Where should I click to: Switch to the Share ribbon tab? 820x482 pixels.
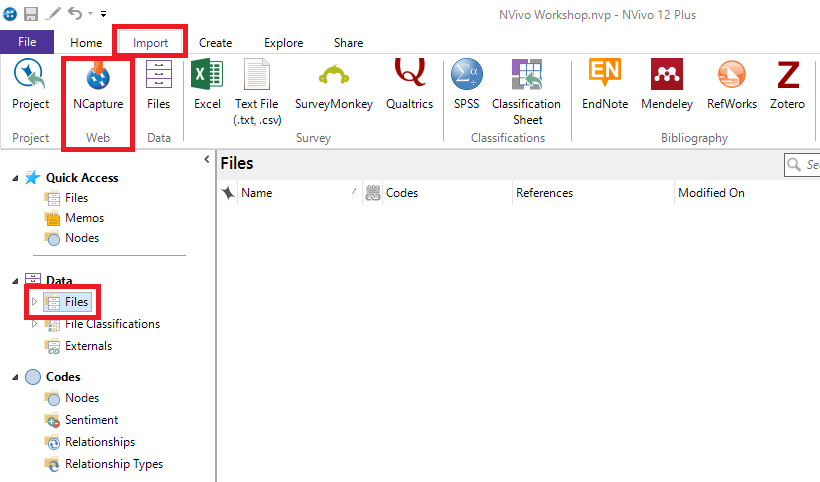coord(348,43)
